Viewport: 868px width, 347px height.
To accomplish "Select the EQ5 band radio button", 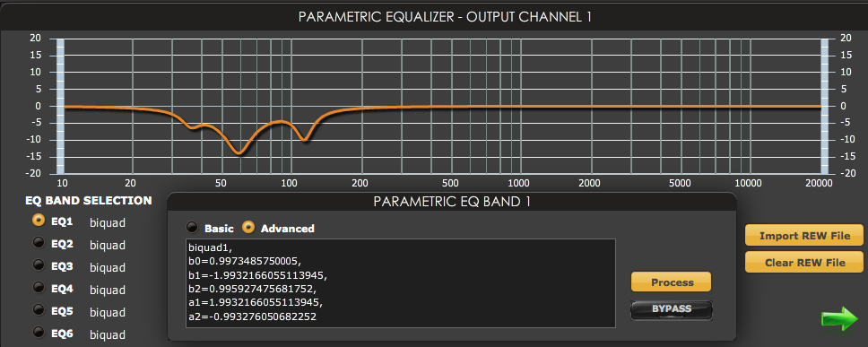I will (x=39, y=310).
